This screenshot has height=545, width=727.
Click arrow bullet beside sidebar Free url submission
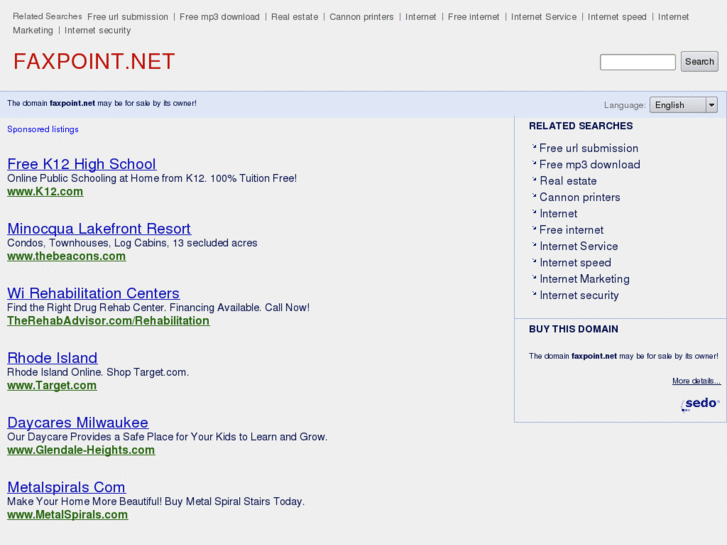tap(534, 147)
